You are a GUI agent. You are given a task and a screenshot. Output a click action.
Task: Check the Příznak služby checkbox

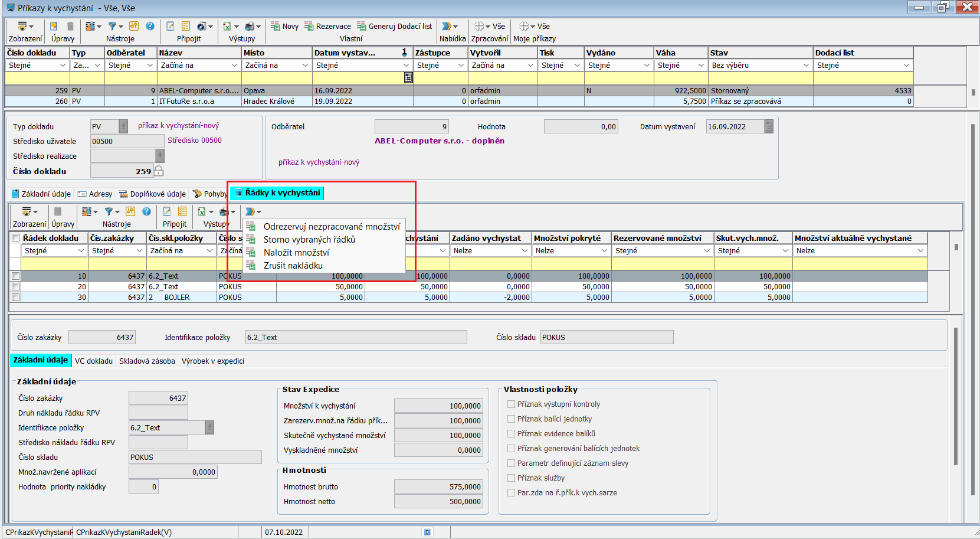(x=512, y=478)
